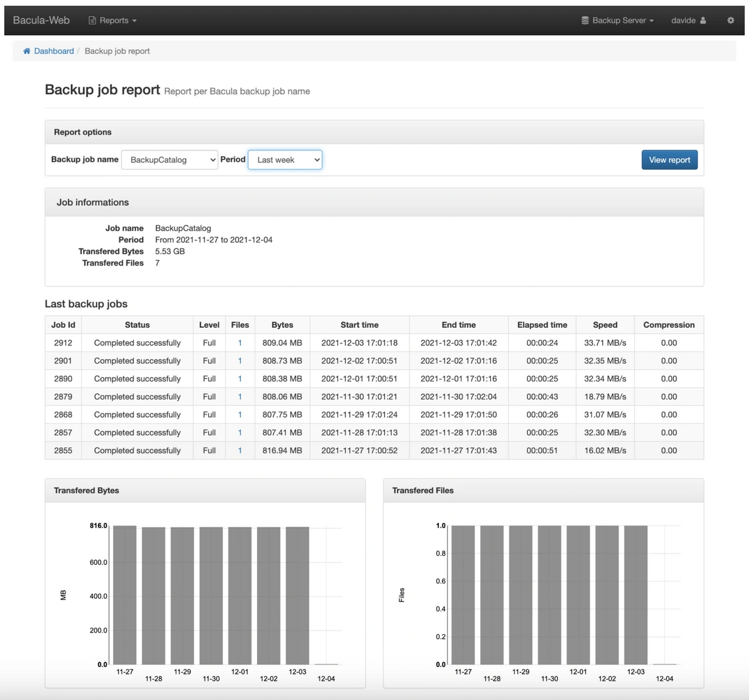Click the BackupCatalog job name value
The width and height of the screenshot is (749, 700).
[x=183, y=229]
